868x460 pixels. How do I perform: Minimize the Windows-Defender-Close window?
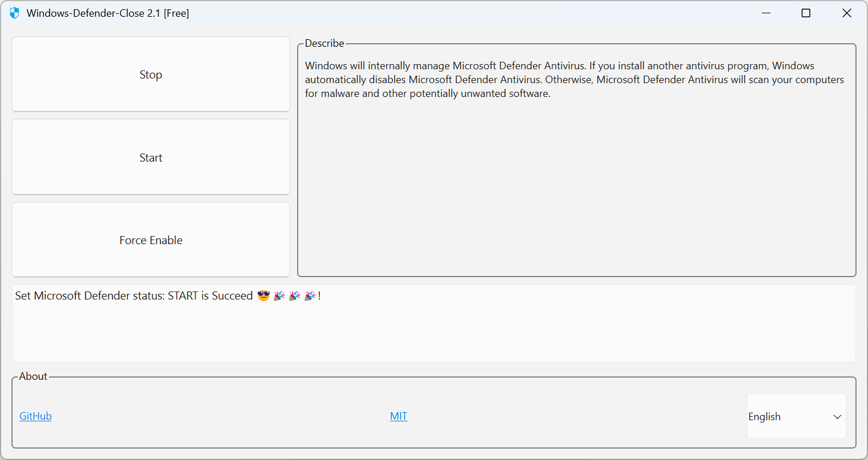(x=766, y=13)
